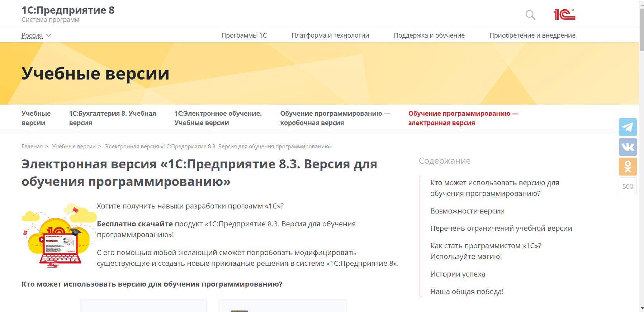Jump to Возможности версии contents link
Viewport: 644px width, 312px height.
click(467, 211)
